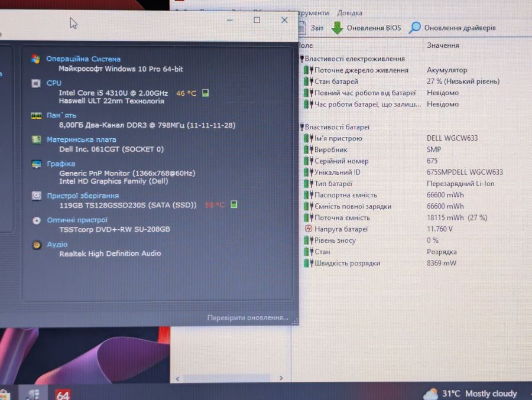Click the Звіт report toolbar button
The height and width of the screenshot is (400, 532).
pos(312,28)
